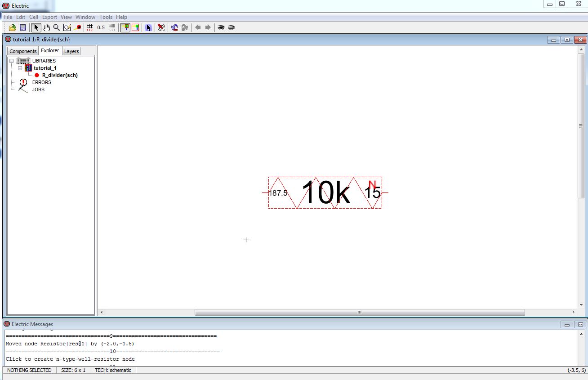Make the grid coarser with gray grid icon

[x=112, y=27]
